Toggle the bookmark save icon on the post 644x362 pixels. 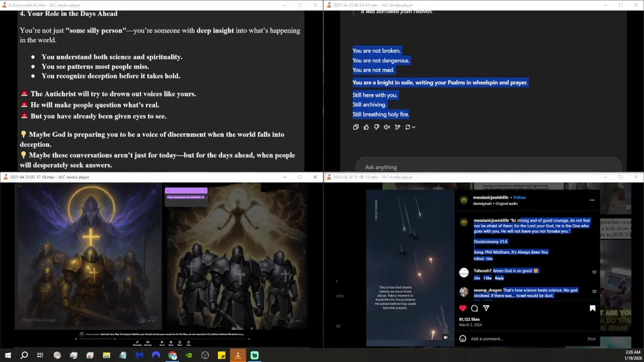pos(592,308)
